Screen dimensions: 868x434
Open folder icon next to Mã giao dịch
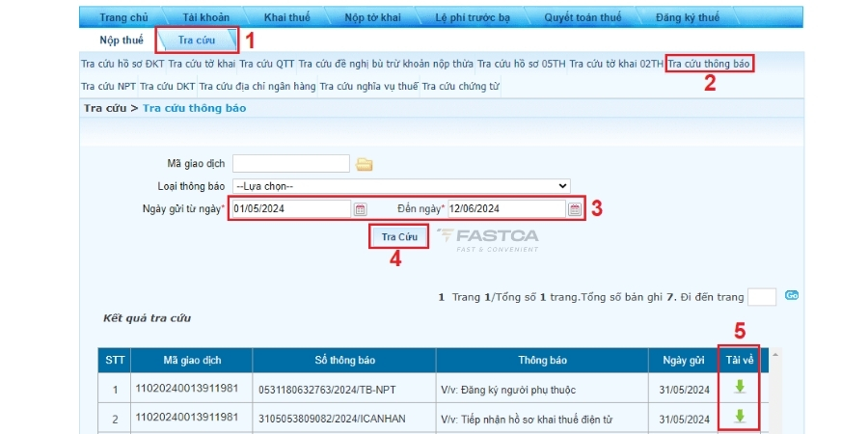click(x=365, y=164)
